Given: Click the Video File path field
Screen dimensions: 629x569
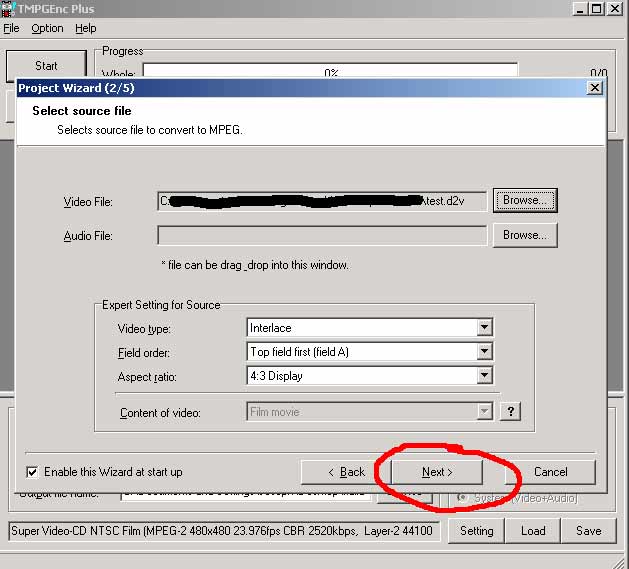Looking at the screenshot, I should [322, 201].
